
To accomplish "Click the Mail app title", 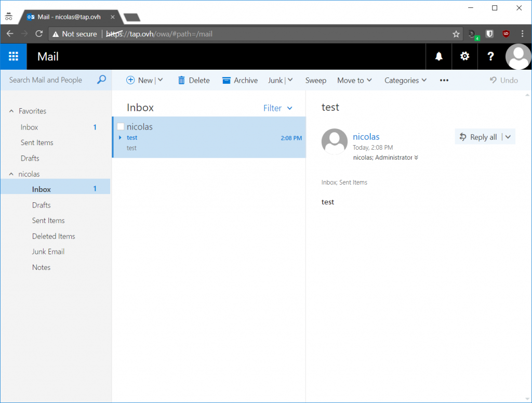I will pyautogui.click(x=48, y=56).
